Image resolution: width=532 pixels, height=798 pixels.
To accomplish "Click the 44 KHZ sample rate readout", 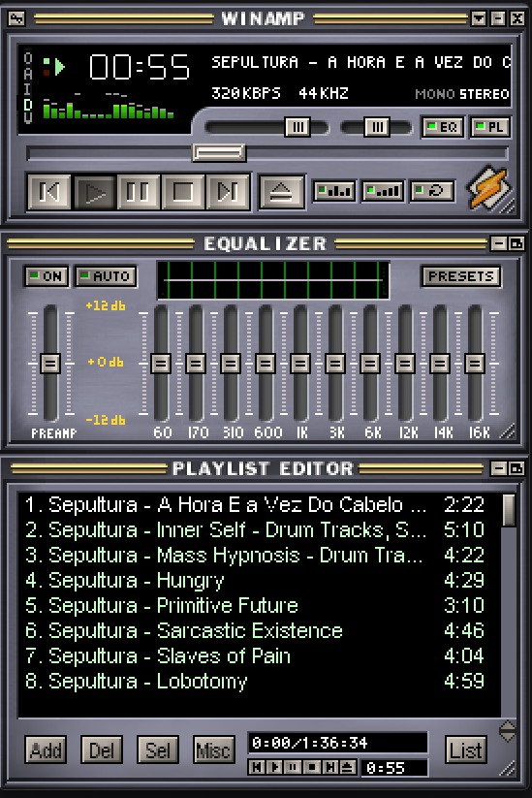I will (324, 94).
